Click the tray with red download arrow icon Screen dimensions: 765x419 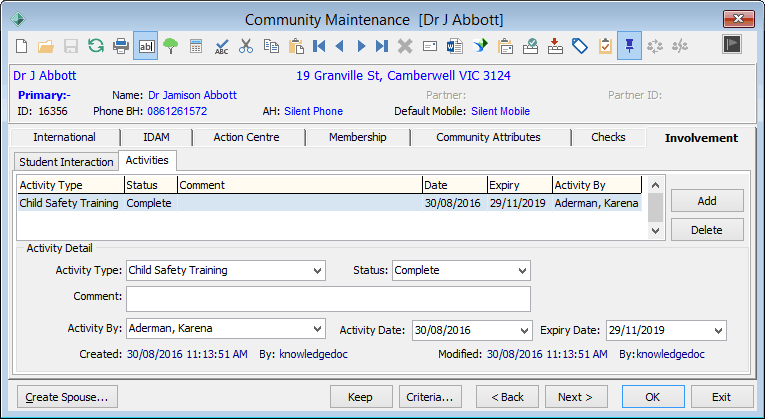pos(555,46)
